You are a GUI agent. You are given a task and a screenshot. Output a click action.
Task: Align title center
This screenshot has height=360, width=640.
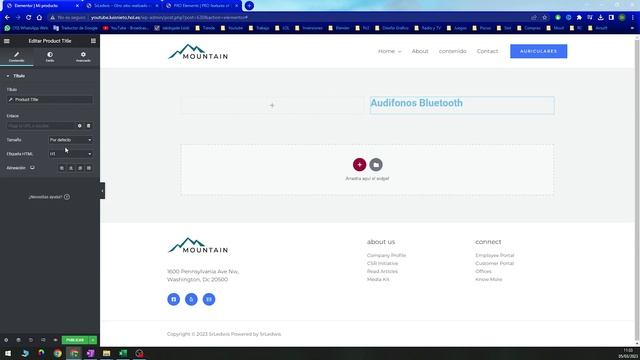coord(71,168)
